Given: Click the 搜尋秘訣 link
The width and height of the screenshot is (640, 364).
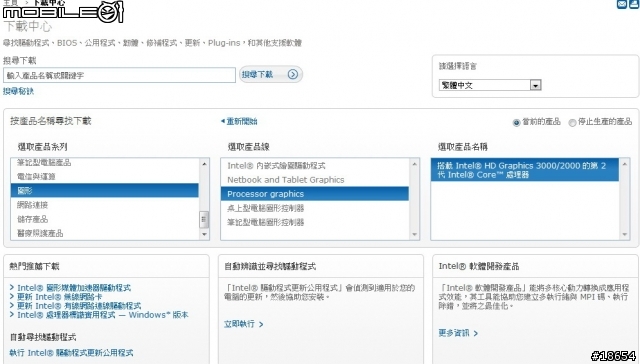Looking at the screenshot, I should [18, 91].
